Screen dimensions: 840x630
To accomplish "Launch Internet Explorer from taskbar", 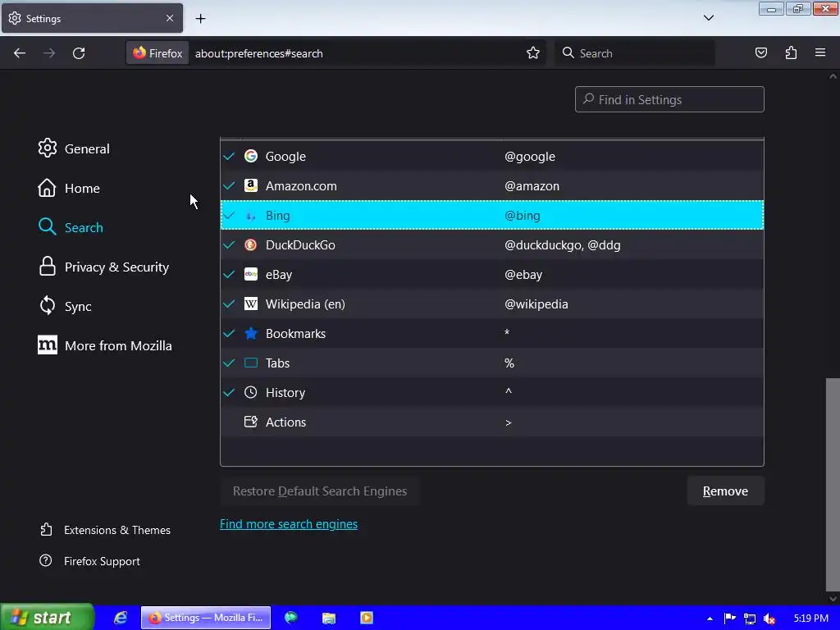I will (x=121, y=618).
